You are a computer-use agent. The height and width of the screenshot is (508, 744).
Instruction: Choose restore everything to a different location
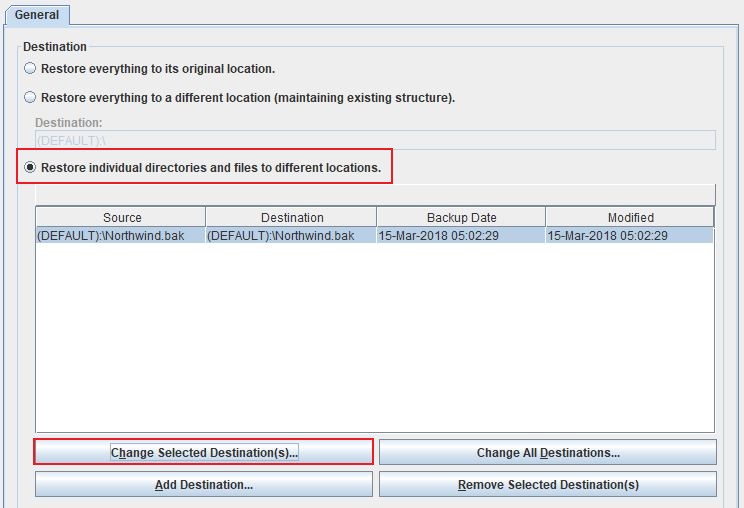[30, 98]
